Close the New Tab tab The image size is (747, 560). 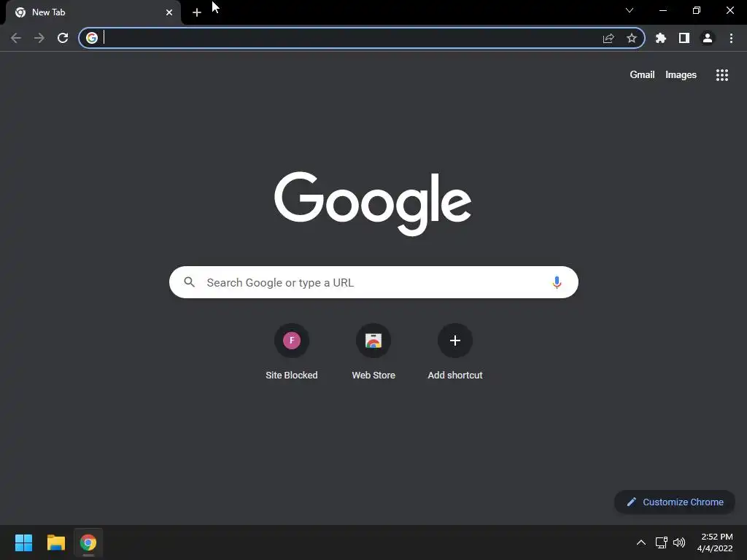pos(169,12)
